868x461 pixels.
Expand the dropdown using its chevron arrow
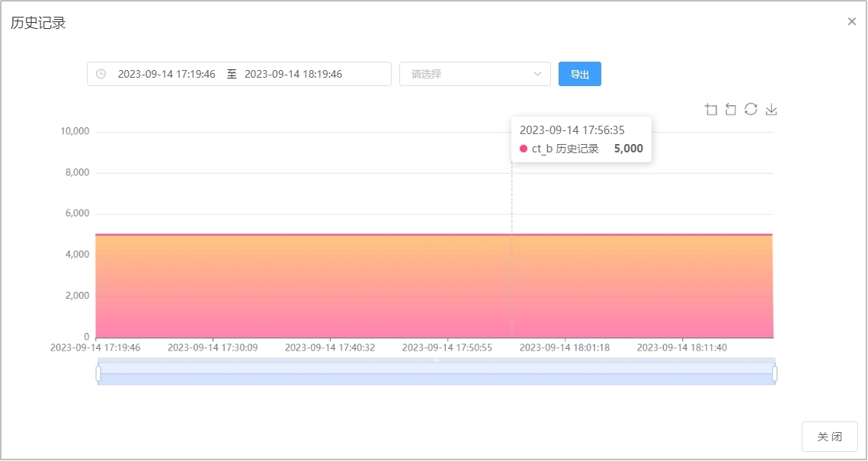tap(537, 74)
